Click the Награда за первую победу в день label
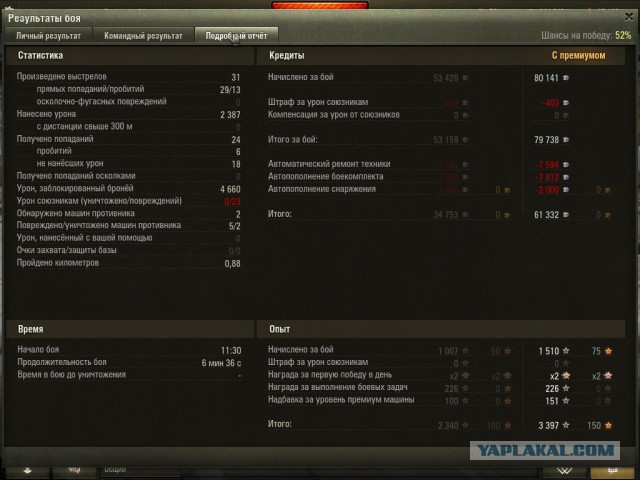 [x=330, y=375]
